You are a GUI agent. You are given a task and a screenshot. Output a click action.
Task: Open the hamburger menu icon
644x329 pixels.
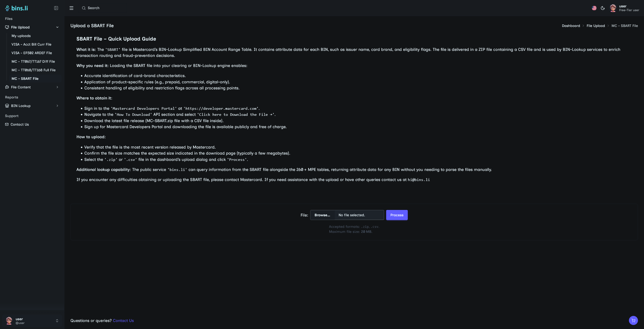pyautogui.click(x=71, y=8)
